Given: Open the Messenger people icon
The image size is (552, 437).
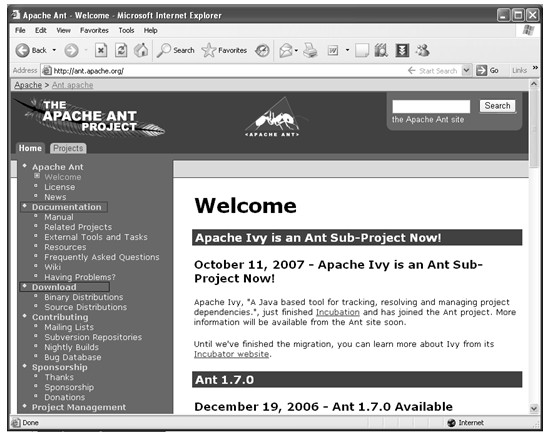Looking at the screenshot, I should tap(422, 50).
